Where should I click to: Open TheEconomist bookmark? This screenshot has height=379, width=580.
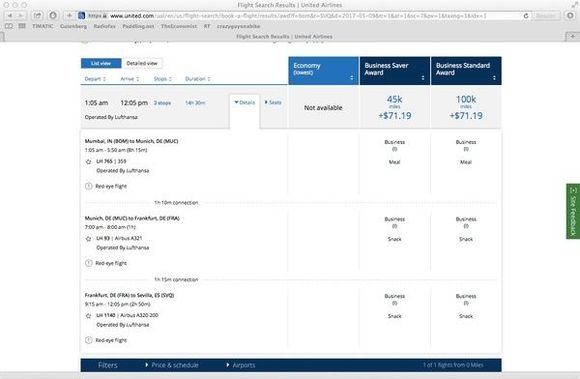tap(179, 26)
